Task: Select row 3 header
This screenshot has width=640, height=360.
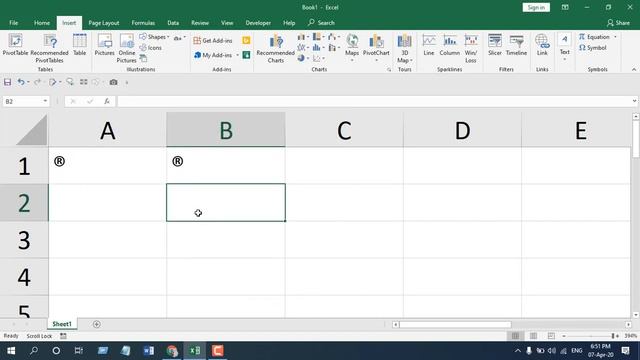Action: (24, 240)
